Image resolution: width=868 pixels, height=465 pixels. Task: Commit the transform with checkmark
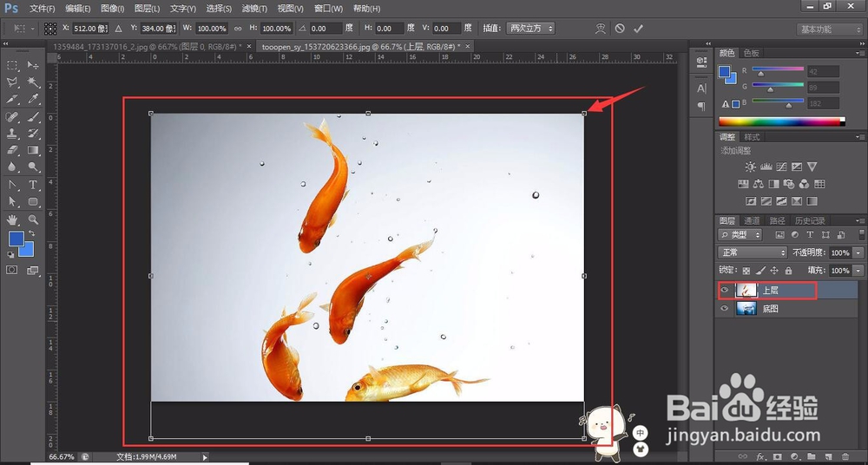pos(638,29)
